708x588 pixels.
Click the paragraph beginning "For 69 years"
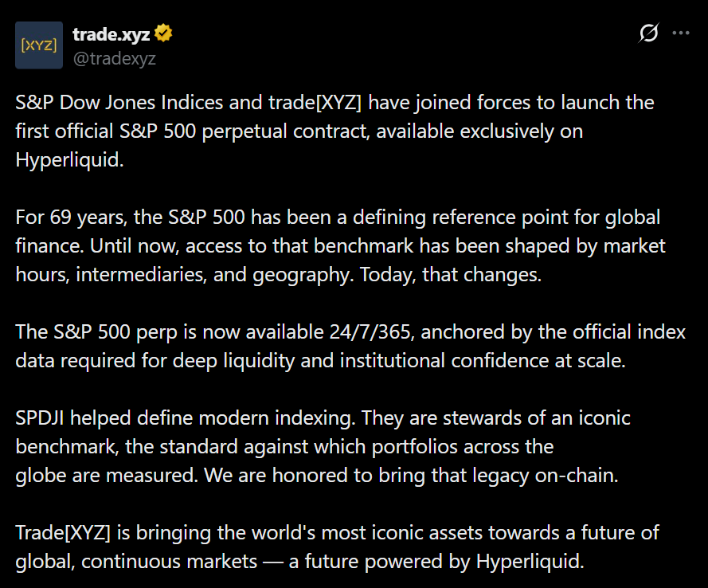(x=334, y=245)
